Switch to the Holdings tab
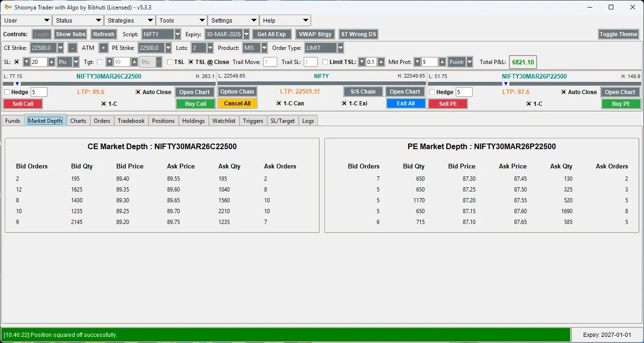 coord(193,121)
